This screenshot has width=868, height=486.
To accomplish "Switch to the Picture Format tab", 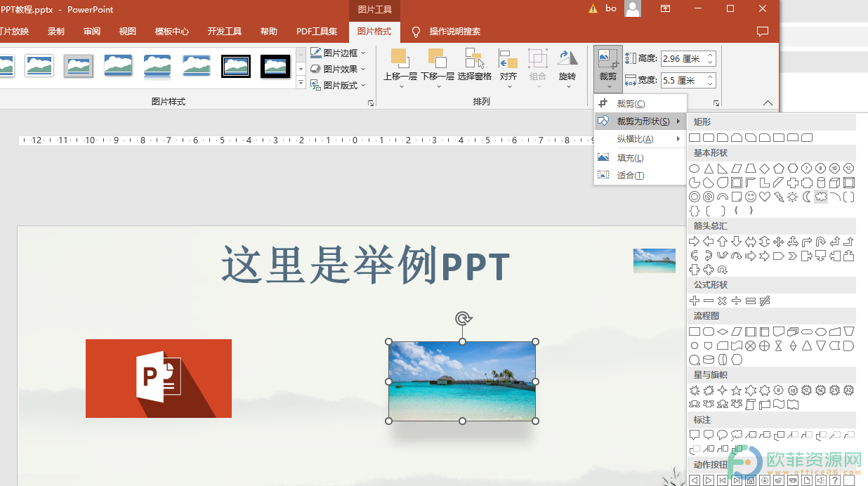I will [x=374, y=32].
